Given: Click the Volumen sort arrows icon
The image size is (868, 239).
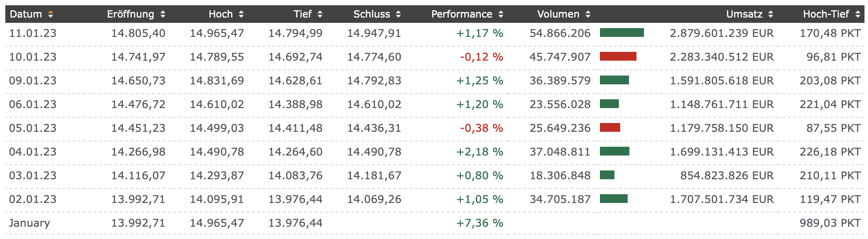Looking at the screenshot, I should point(588,14).
